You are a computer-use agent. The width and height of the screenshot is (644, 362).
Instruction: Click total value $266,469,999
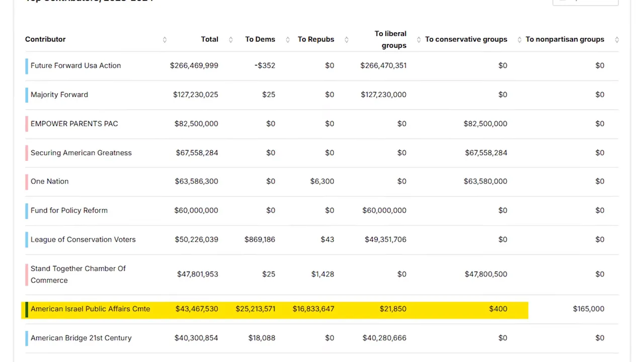click(x=194, y=65)
